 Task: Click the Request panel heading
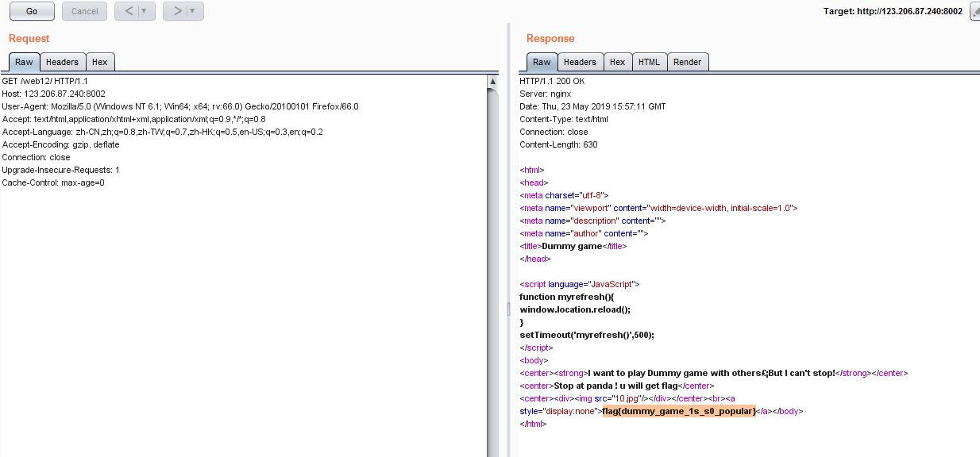click(29, 38)
